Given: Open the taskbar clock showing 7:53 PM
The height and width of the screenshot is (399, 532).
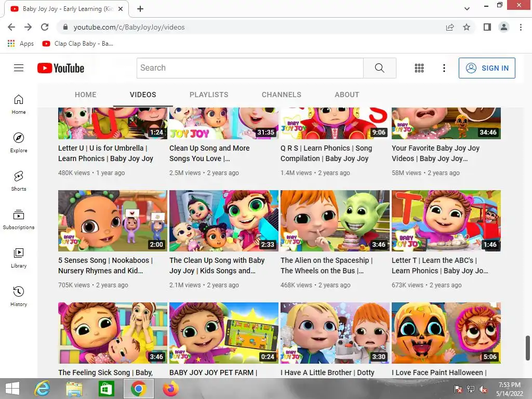Looking at the screenshot, I should (x=510, y=389).
